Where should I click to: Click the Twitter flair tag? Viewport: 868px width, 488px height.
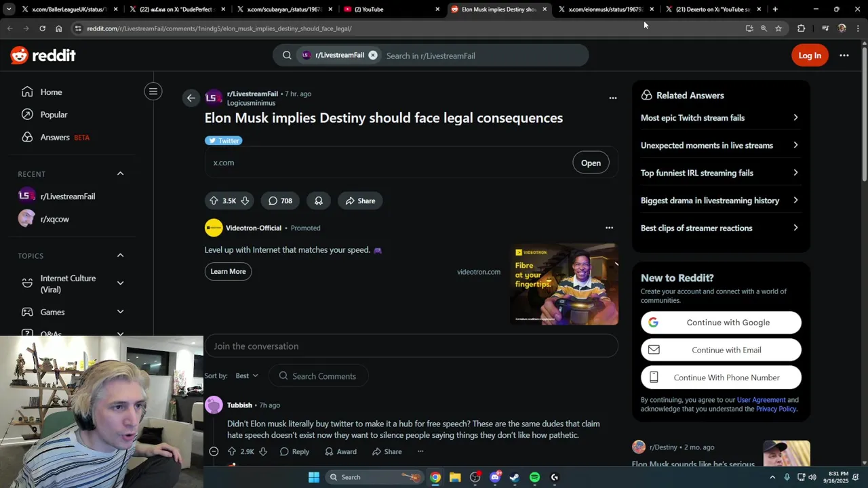[x=224, y=141]
